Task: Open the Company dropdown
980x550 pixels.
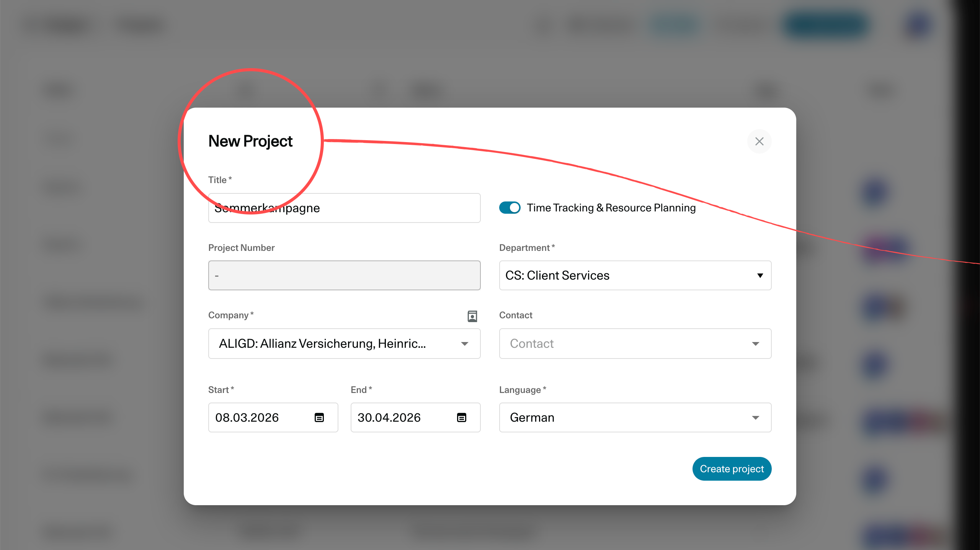Action: point(464,344)
